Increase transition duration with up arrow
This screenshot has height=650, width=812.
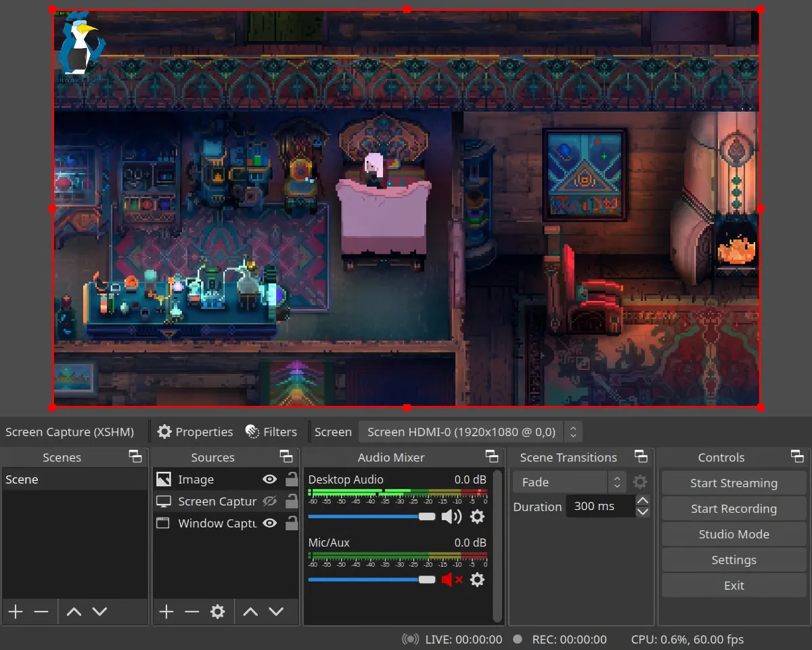[643, 501]
